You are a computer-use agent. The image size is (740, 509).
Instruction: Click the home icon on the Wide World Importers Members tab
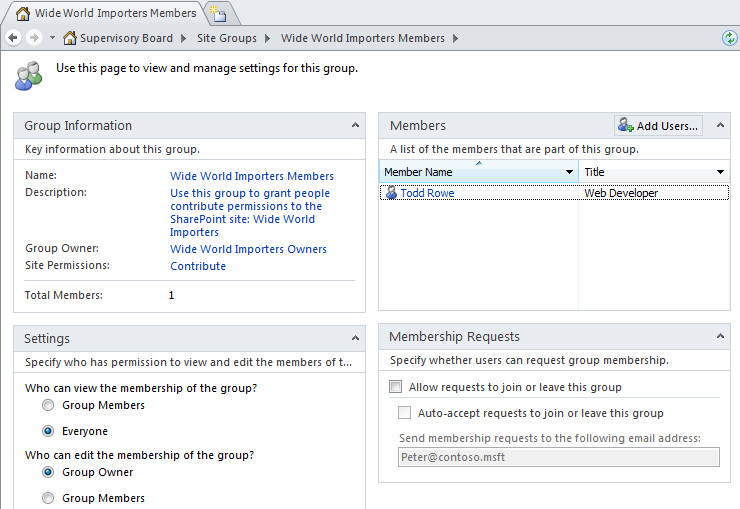point(23,13)
